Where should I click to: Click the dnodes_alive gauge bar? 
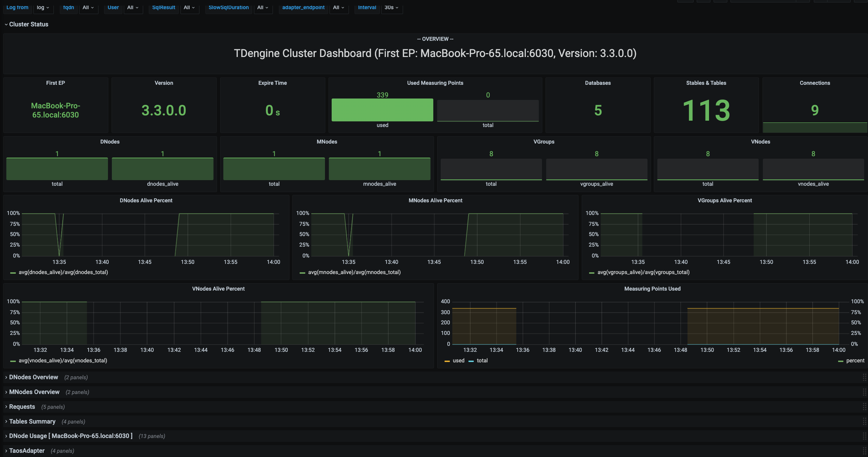162,169
